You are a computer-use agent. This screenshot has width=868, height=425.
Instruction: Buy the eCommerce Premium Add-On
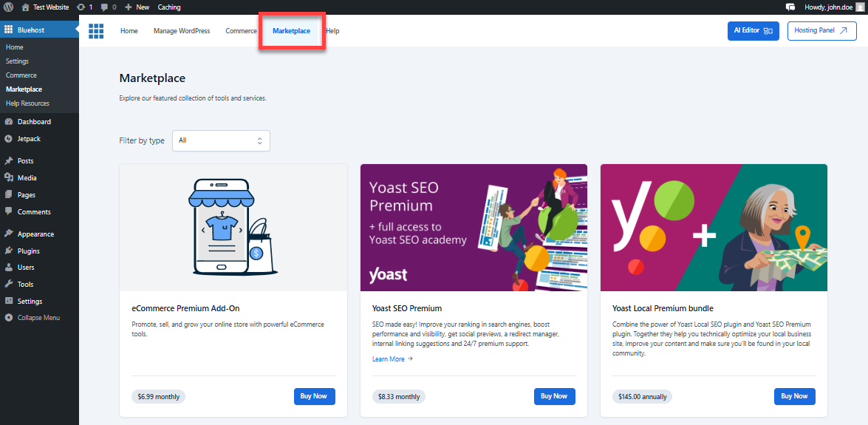pos(315,396)
